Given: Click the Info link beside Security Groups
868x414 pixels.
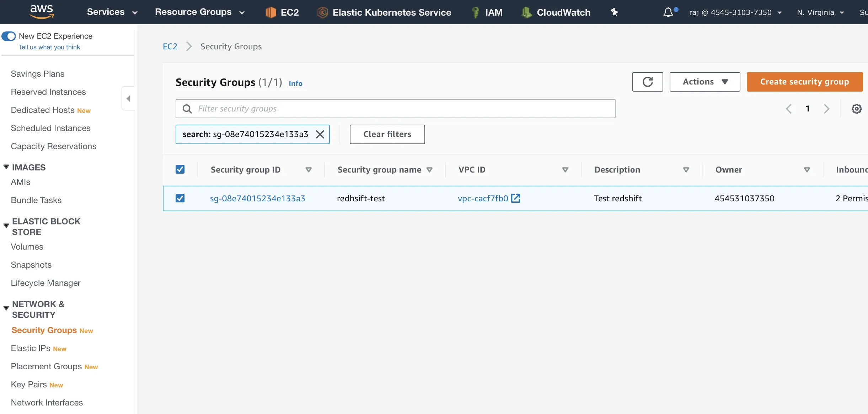Looking at the screenshot, I should point(295,83).
